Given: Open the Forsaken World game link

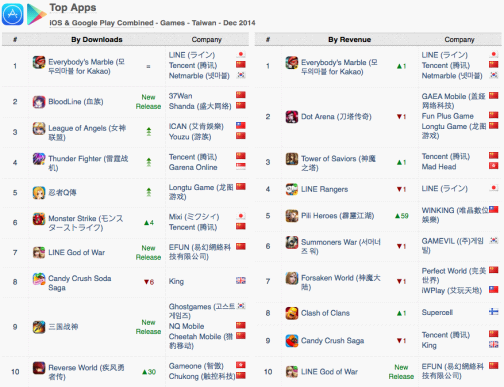Looking at the screenshot, I should click(x=341, y=282).
